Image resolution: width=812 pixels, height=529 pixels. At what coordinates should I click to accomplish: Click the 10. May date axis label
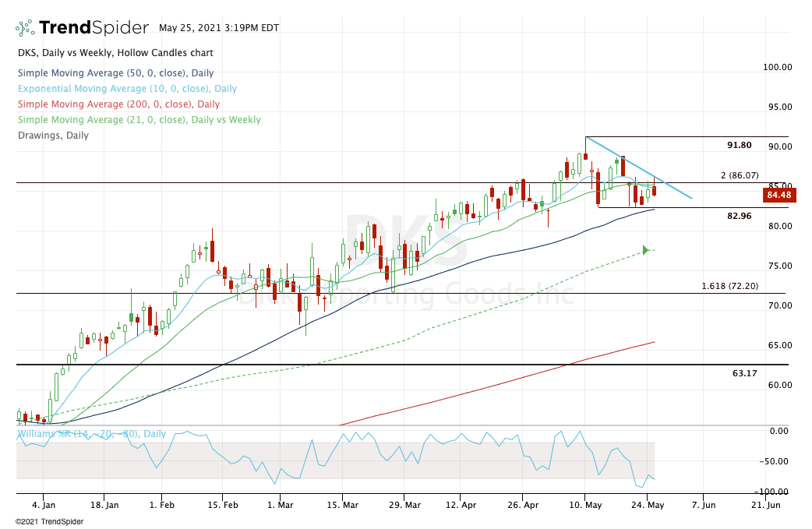point(585,505)
